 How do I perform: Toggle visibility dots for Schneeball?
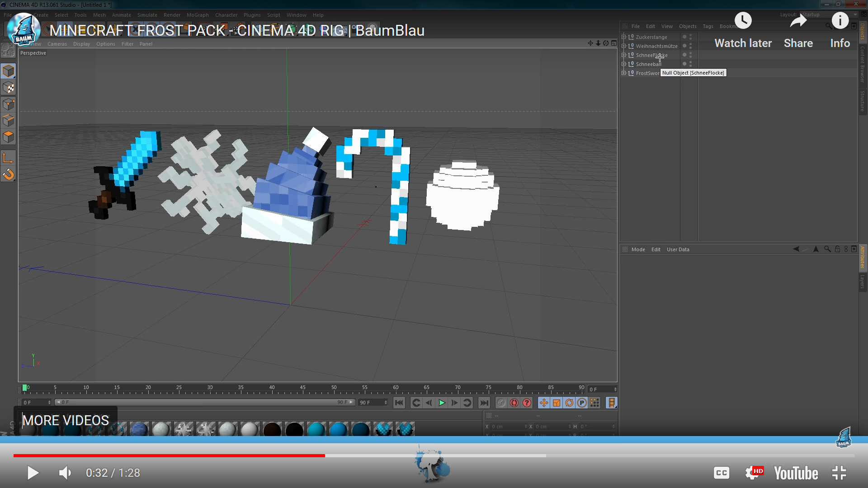click(690, 64)
